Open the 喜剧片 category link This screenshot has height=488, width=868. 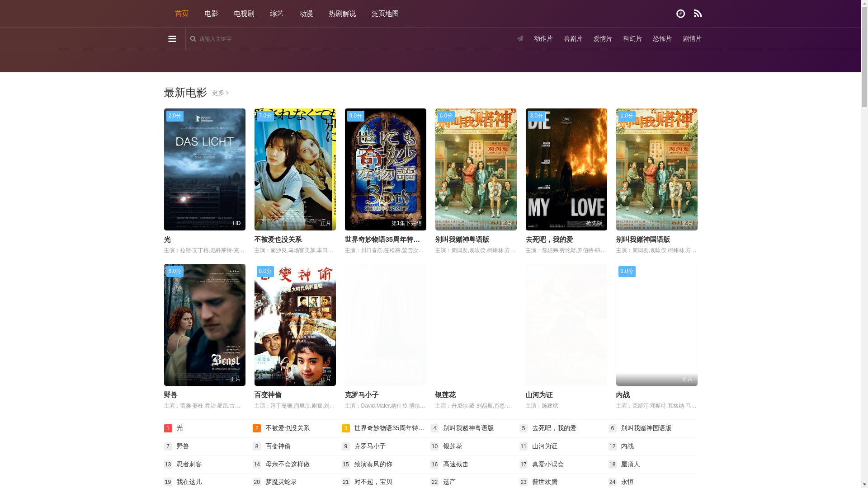point(573,39)
